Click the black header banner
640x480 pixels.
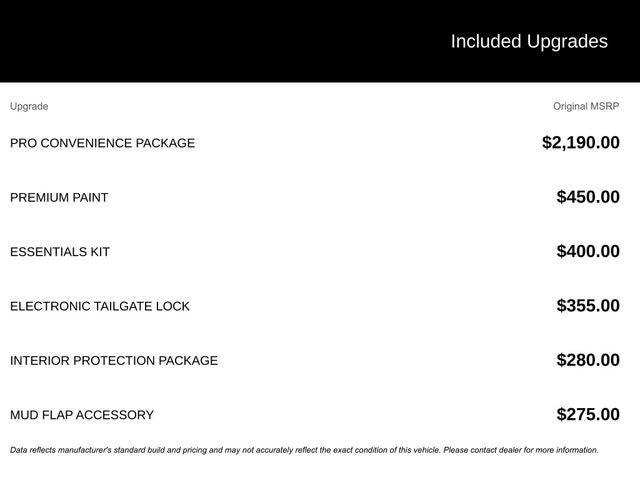click(200, 41)
